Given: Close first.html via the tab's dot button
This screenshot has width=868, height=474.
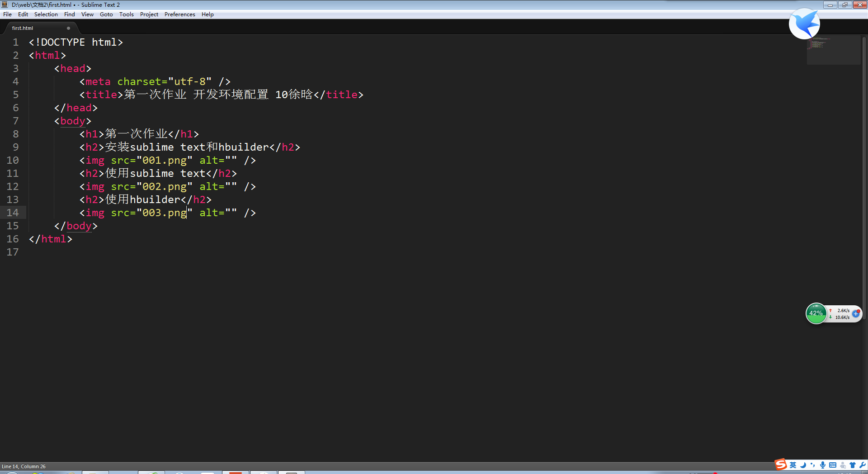Looking at the screenshot, I should click(69, 28).
